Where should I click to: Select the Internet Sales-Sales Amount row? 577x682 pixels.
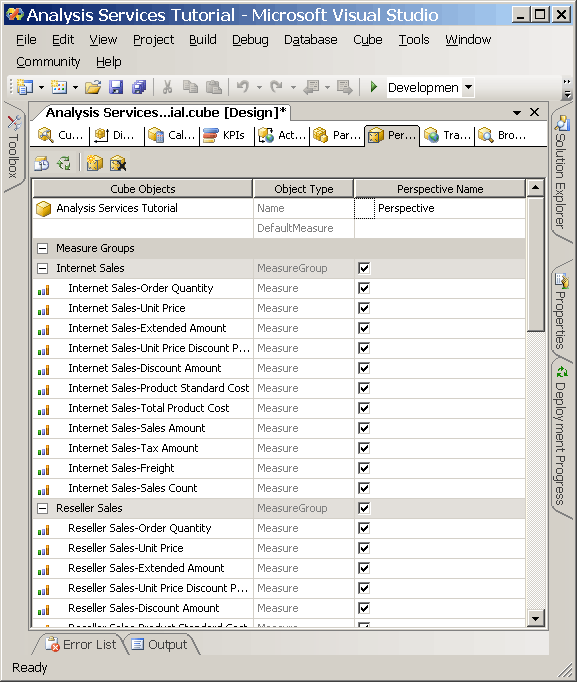pyautogui.click(x=279, y=428)
